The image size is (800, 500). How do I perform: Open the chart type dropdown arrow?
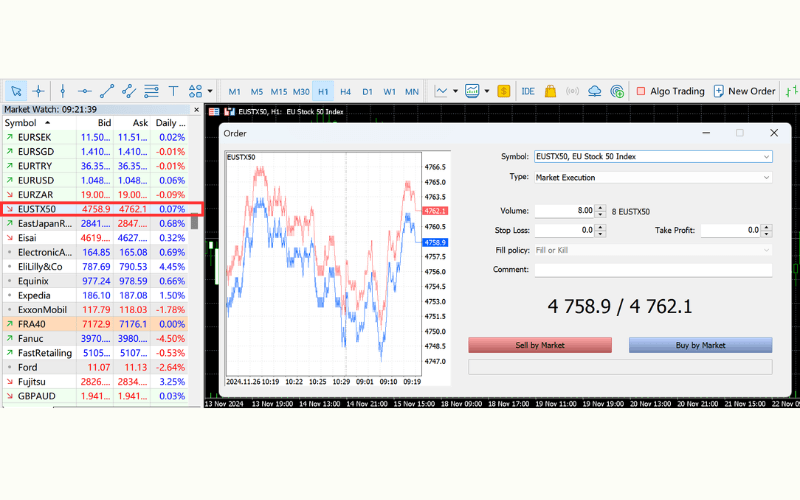pos(455,91)
